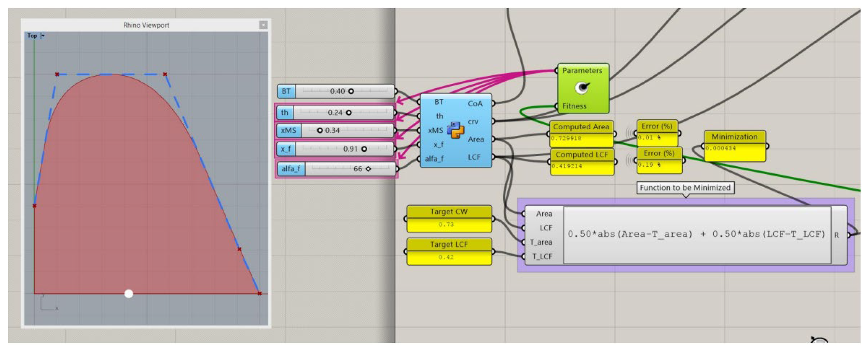Click the Galapagos solver eye icon

pos(582,88)
